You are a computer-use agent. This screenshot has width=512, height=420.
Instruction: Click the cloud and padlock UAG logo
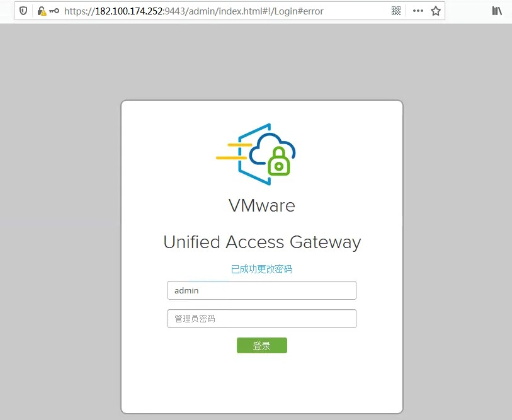[x=256, y=154]
